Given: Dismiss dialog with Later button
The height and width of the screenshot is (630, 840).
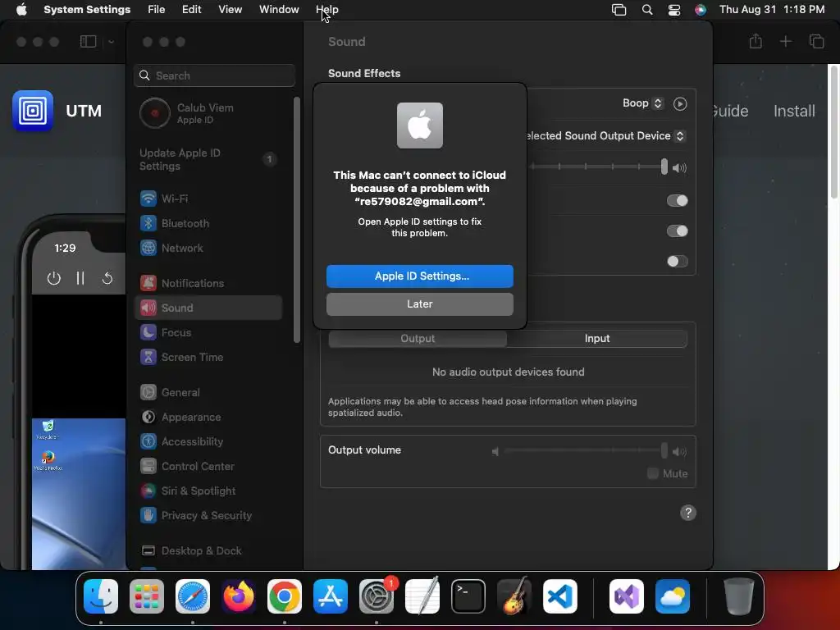Looking at the screenshot, I should click(419, 304).
